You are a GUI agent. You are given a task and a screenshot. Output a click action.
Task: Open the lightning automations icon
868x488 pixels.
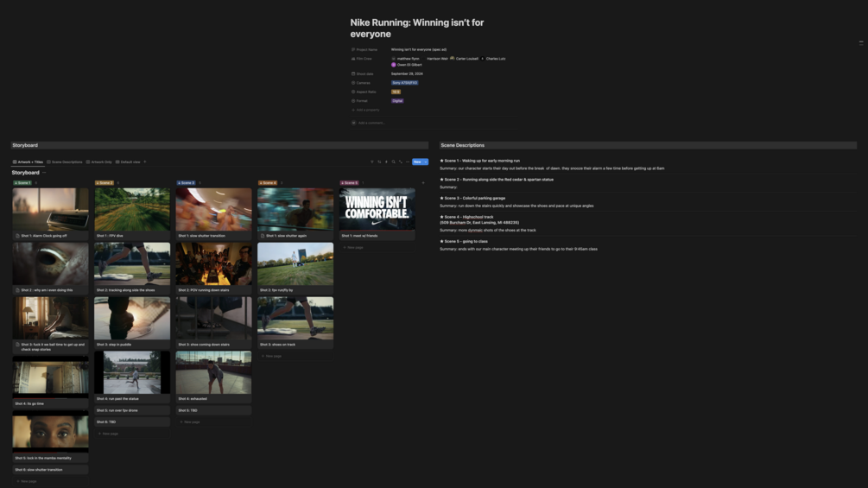click(x=386, y=162)
